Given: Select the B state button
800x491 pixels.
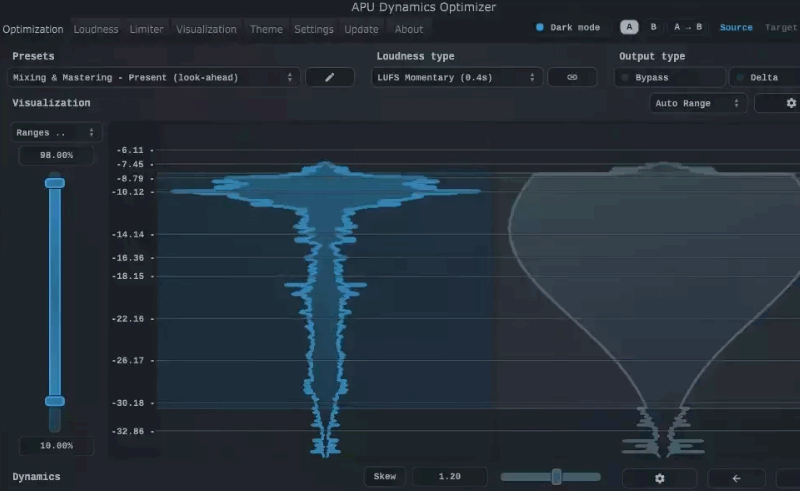Looking at the screenshot, I should click(653, 27).
